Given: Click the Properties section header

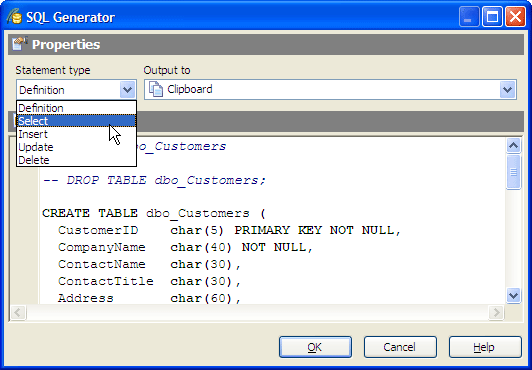Looking at the screenshot, I should click(x=266, y=44).
